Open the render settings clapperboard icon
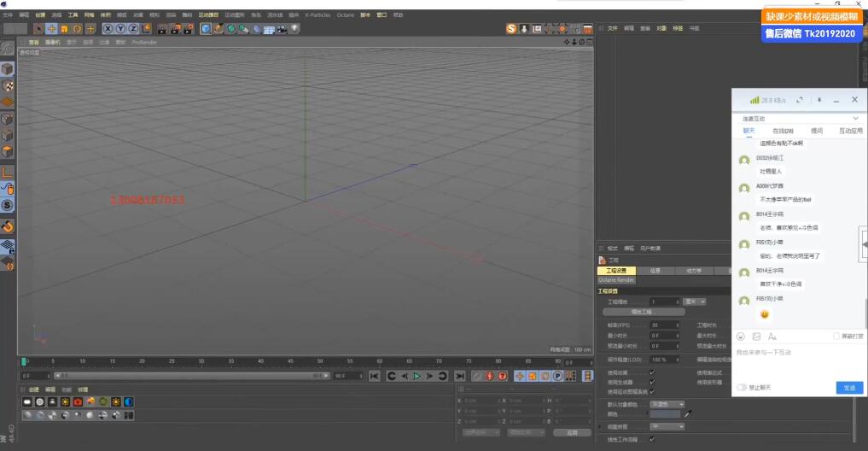 [x=189, y=29]
